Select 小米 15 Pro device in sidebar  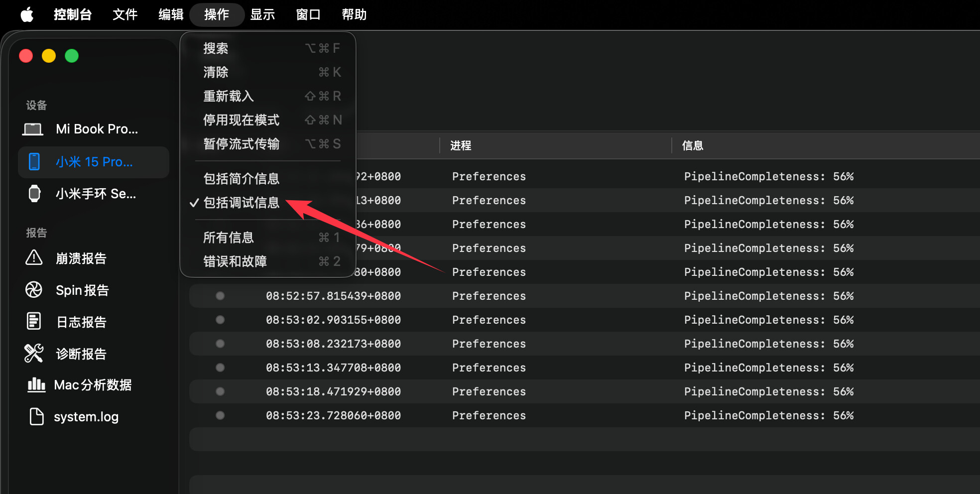[94, 162]
